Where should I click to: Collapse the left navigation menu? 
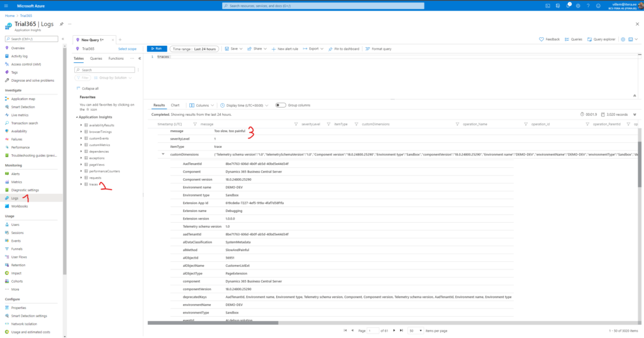coord(63,38)
